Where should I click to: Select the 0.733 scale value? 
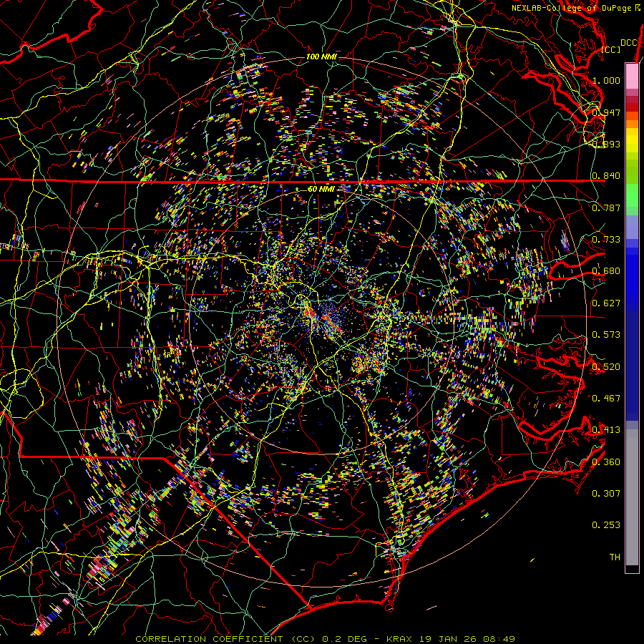(606, 239)
